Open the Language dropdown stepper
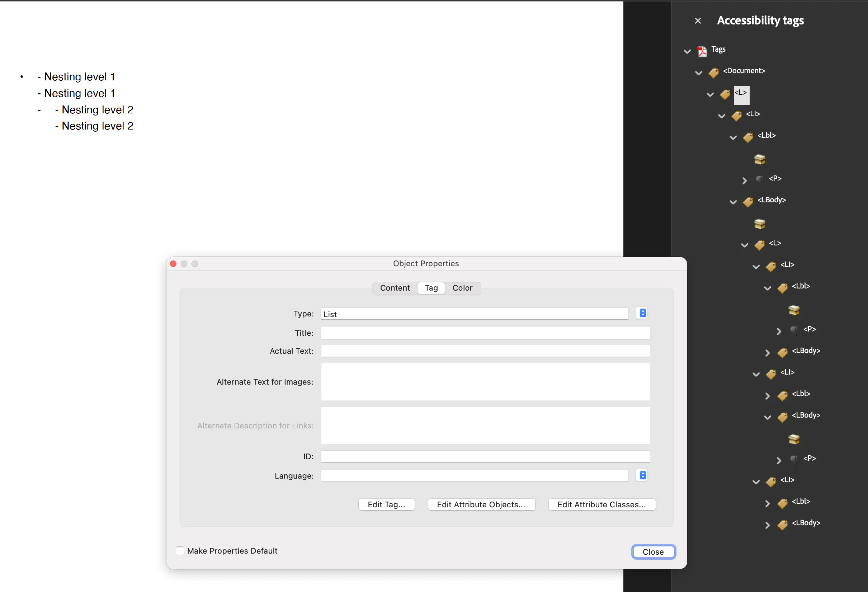The width and height of the screenshot is (868, 592). [642, 475]
